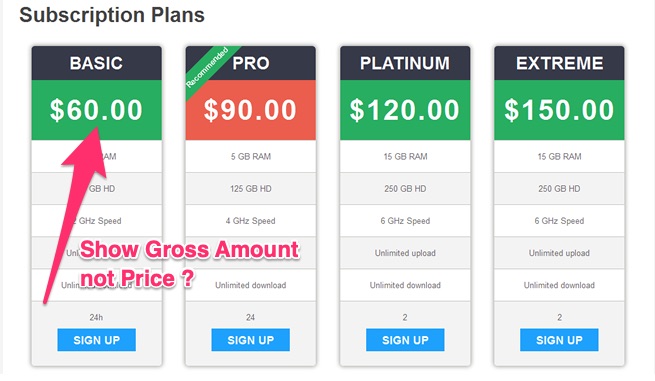Click 5 GB RAM row in Pro plan
Viewport: 655px width, 381px height.
pos(251,156)
